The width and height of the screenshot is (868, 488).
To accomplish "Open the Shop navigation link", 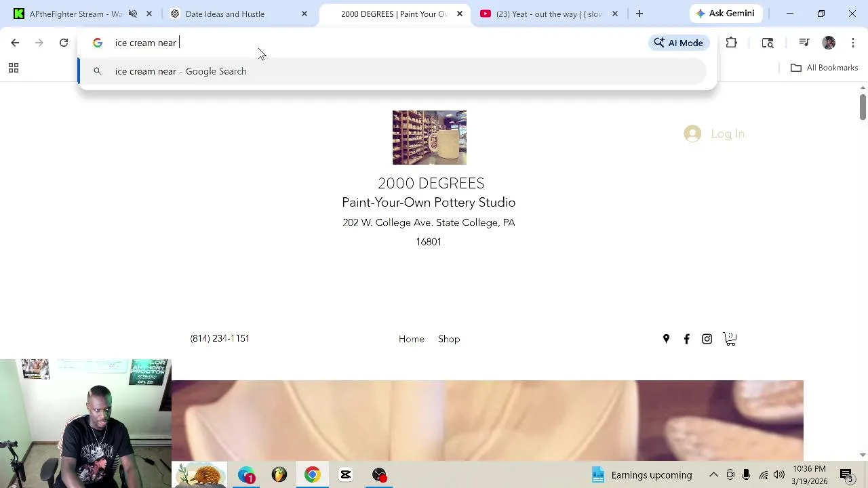I will coord(449,339).
